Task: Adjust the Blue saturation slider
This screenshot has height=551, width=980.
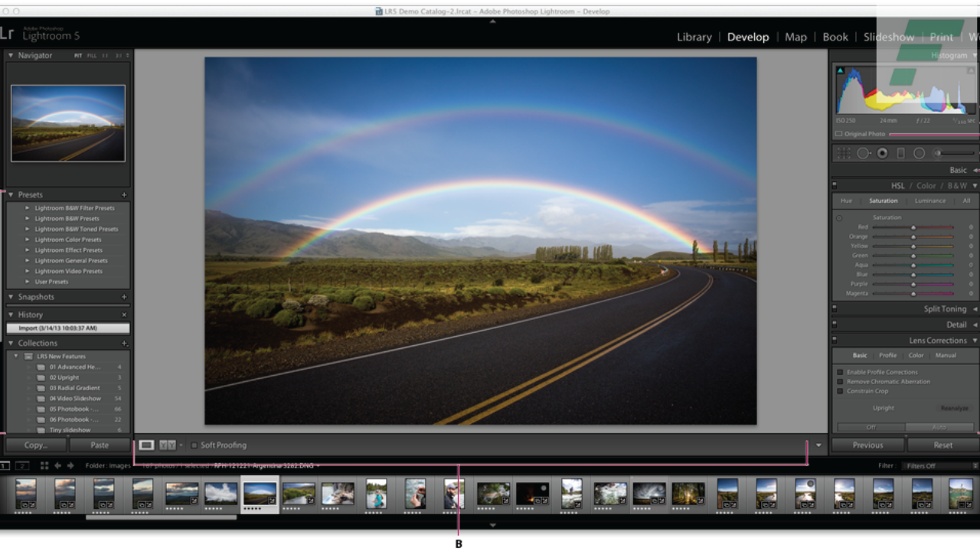Action: coord(913,274)
